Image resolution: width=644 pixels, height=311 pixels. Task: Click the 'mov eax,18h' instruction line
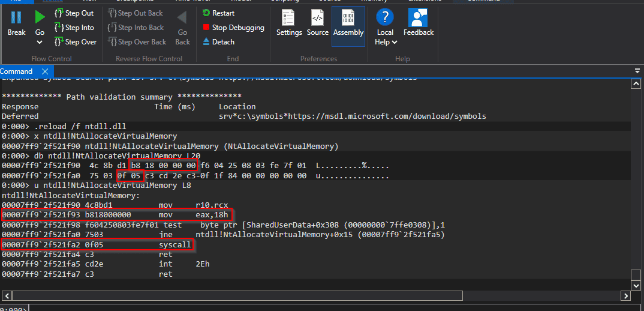point(116,214)
